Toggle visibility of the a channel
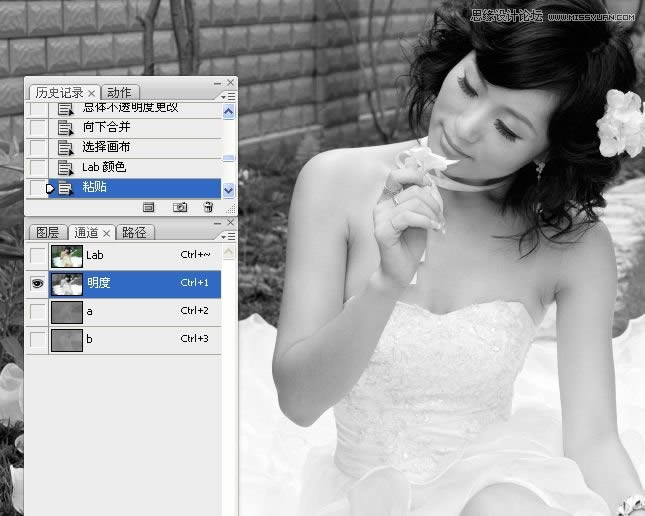This screenshot has height=516, width=645. pyautogui.click(x=37, y=312)
